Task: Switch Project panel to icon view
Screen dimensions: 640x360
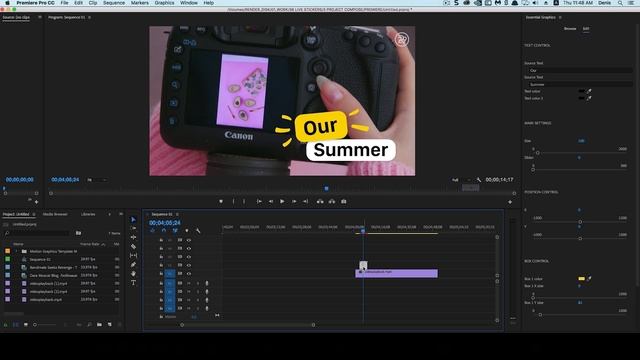Action: coord(26,324)
